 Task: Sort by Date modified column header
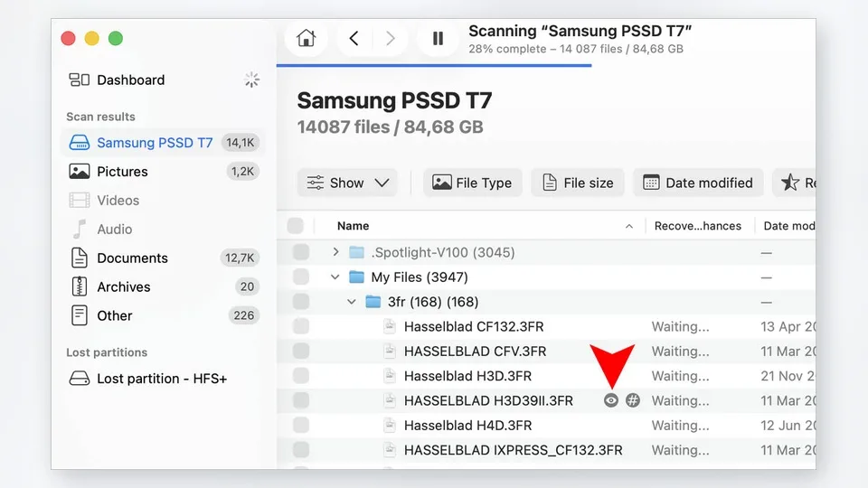point(788,226)
